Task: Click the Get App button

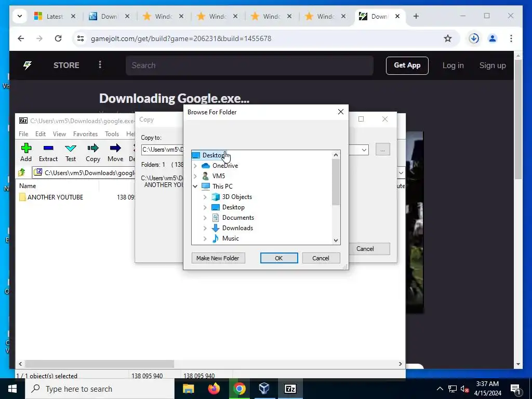Action: [407, 65]
